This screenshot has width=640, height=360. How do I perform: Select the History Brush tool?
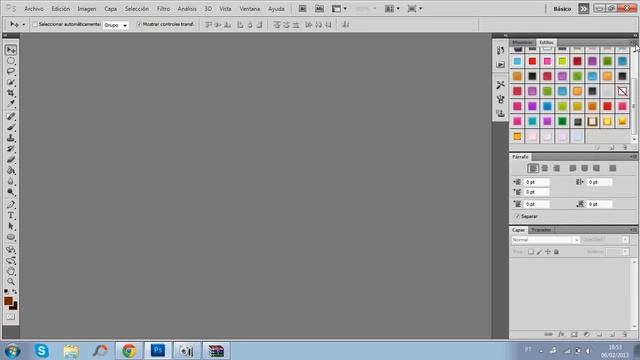coord(11,149)
